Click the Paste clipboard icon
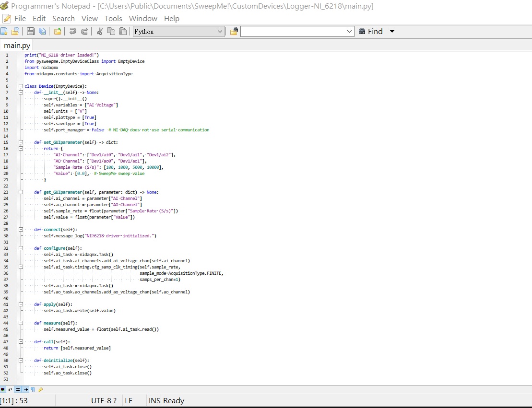532x408 pixels. [123, 32]
